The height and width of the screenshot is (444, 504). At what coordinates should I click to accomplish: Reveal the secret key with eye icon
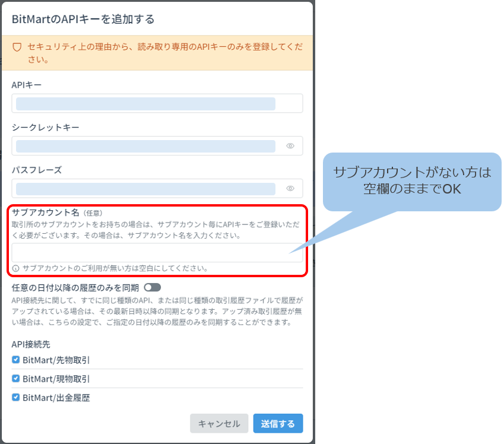click(290, 146)
